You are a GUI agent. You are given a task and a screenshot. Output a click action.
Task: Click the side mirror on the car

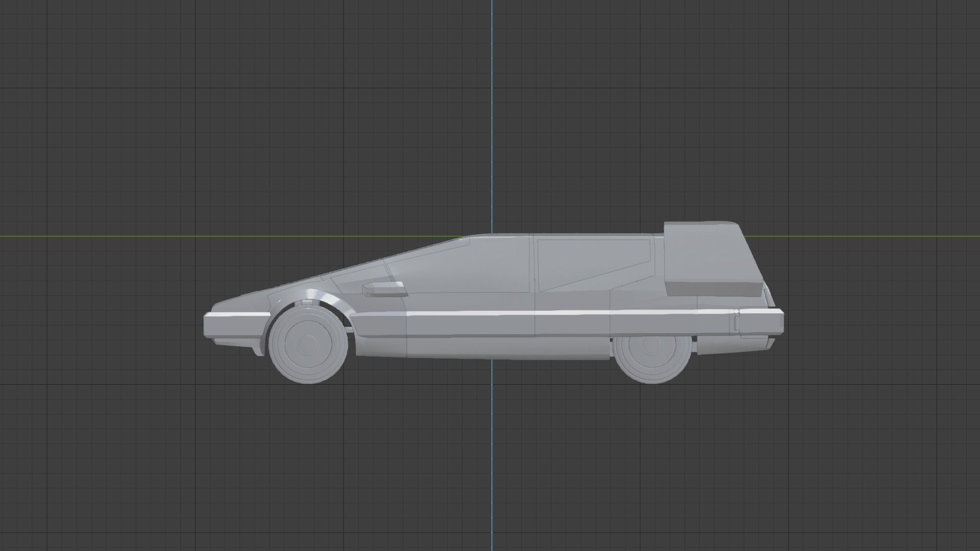tap(385, 289)
